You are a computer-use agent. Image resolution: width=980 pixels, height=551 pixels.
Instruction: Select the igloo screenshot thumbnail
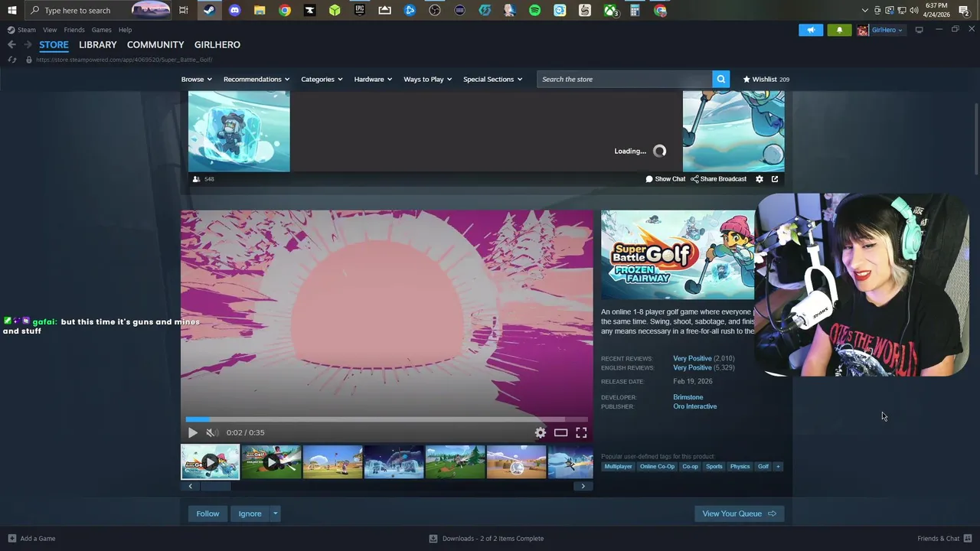(394, 462)
